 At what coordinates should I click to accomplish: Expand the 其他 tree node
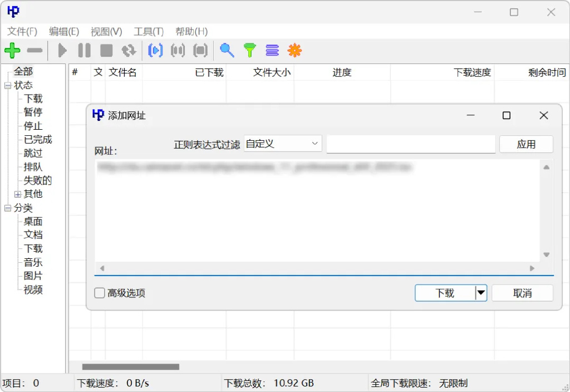[x=18, y=194]
